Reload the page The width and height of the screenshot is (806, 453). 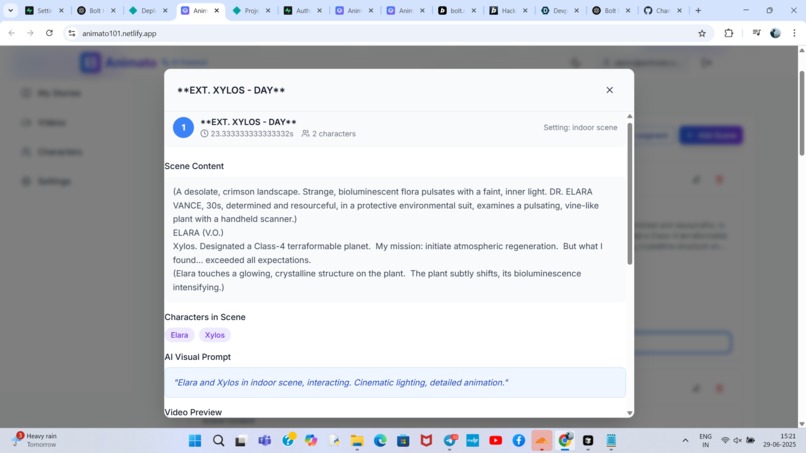coord(49,33)
